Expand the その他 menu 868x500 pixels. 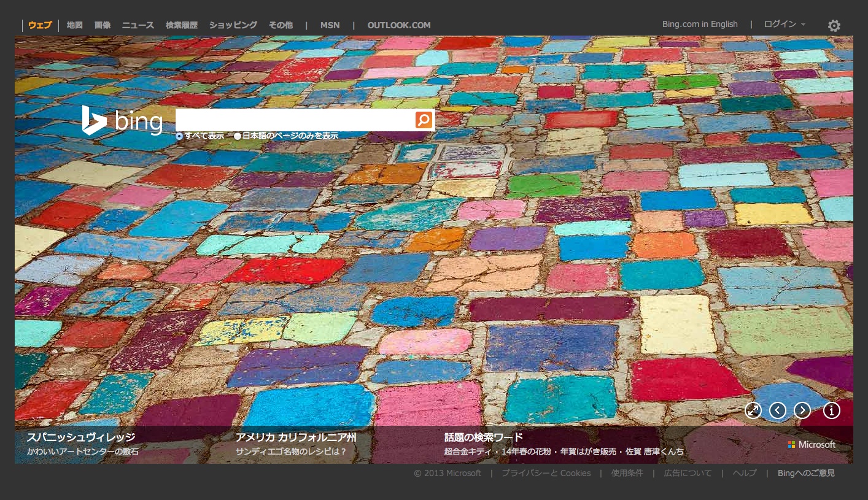[281, 25]
